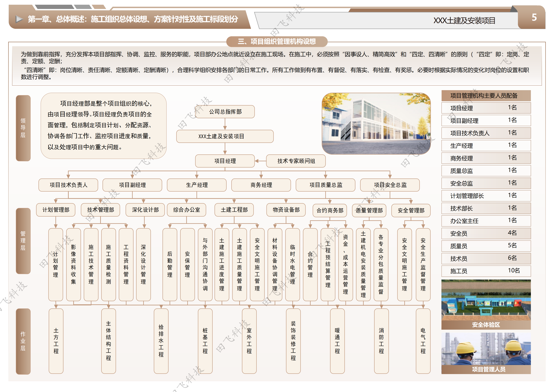Click the 项目管理机构主要人员配备 table header
Viewport: 554px width, 392px height.
click(x=486, y=96)
